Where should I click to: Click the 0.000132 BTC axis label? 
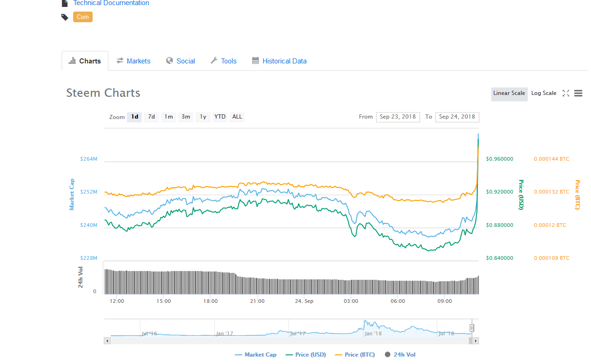point(552,192)
